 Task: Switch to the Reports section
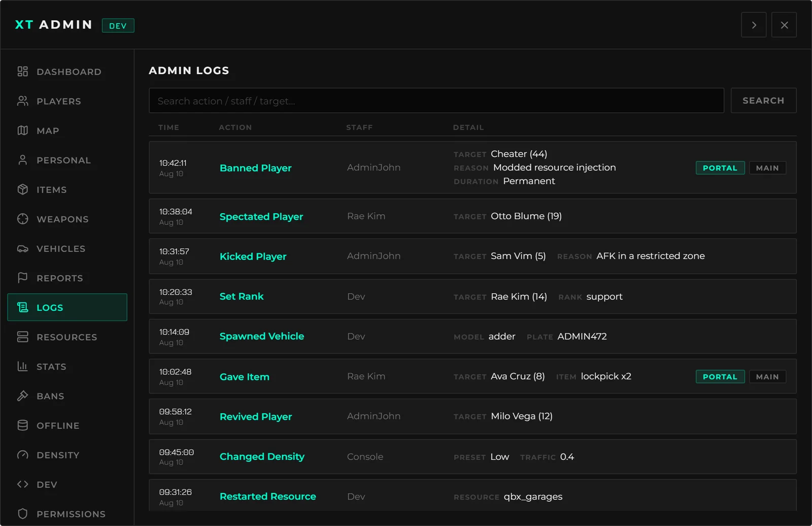pos(67,278)
